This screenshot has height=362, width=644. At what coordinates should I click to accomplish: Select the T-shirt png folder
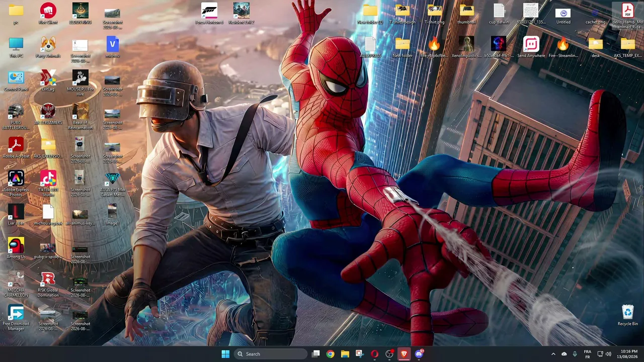click(434, 14)
